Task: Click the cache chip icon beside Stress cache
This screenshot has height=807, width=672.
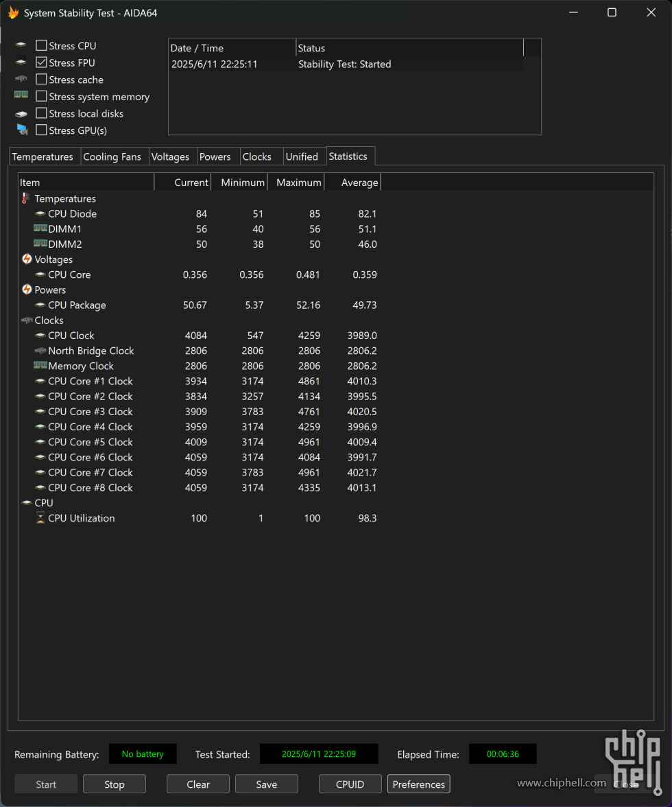Action: pyautogui.click(x=21, y=79)
